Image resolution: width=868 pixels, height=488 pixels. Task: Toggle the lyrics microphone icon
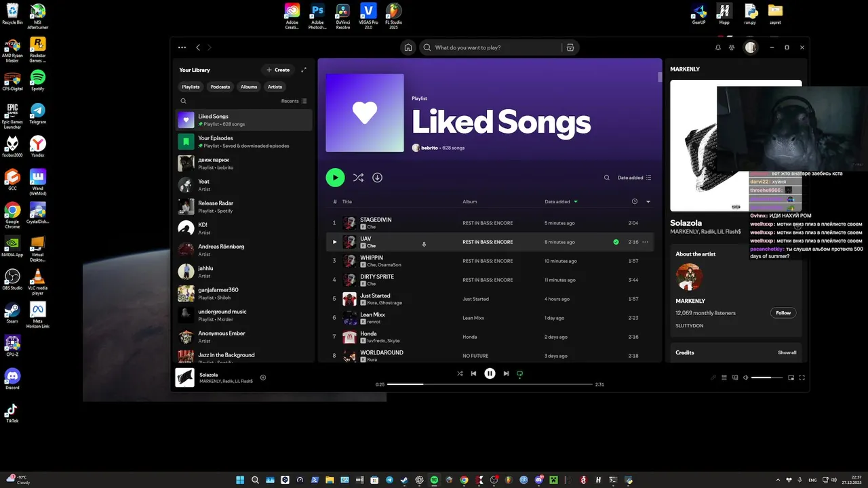(x=713, y=378)
